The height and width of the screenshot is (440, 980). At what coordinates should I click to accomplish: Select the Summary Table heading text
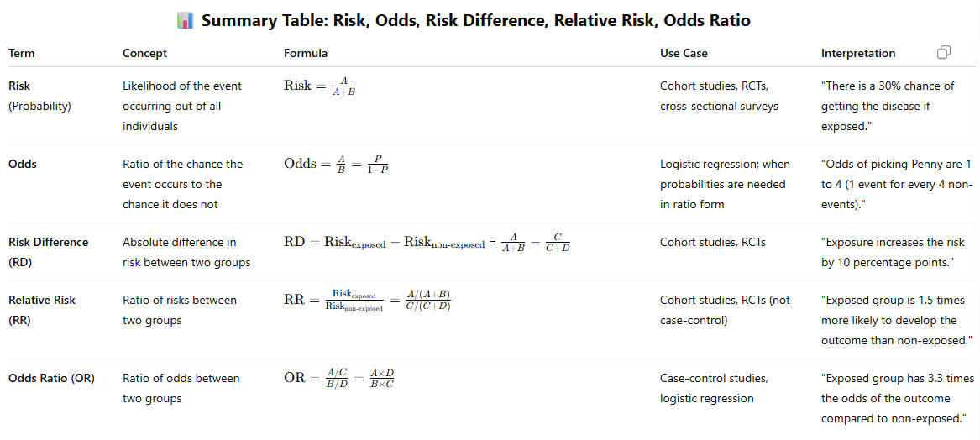(x=475, y=21)
